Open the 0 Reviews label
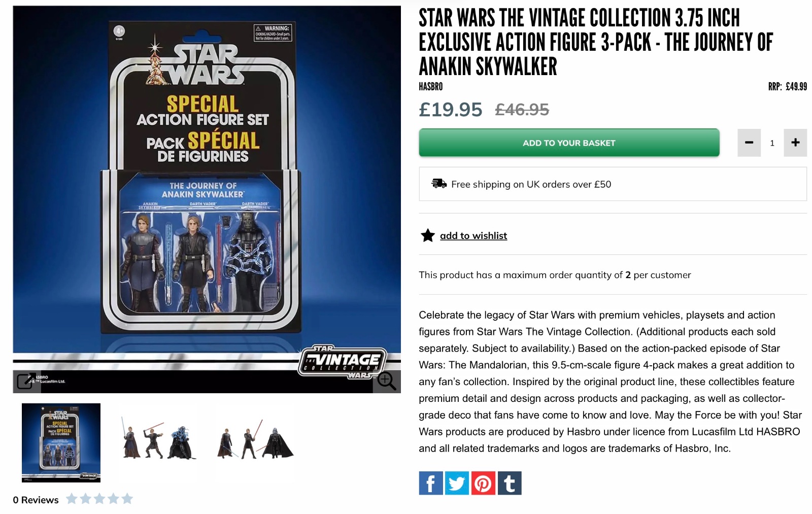This screenshot has width=812, height=514. coord(36,500)
